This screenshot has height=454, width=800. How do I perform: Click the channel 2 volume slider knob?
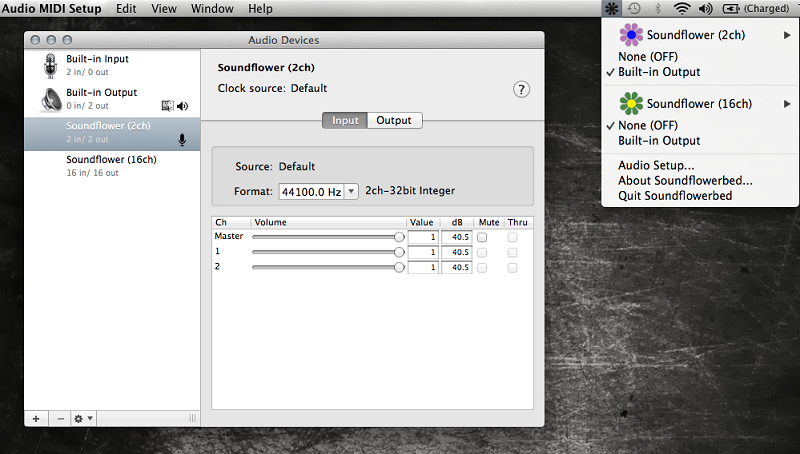tap(399, 267)
